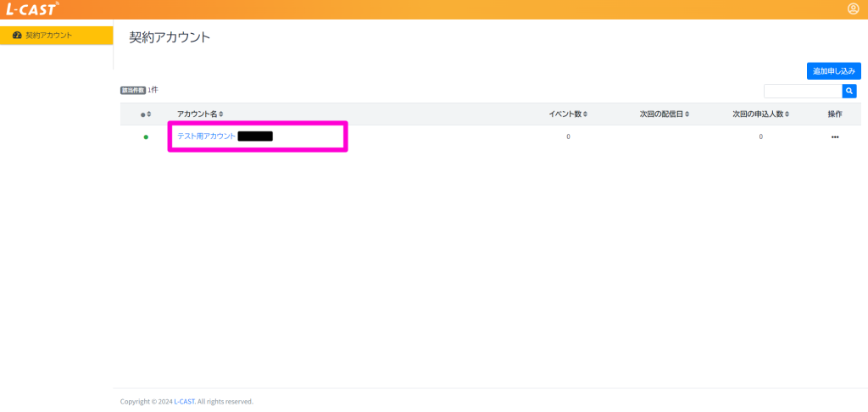This screenshot has width=868, height=412.
Task: Sort by the status dot column header
Action: tap(146, 114)
